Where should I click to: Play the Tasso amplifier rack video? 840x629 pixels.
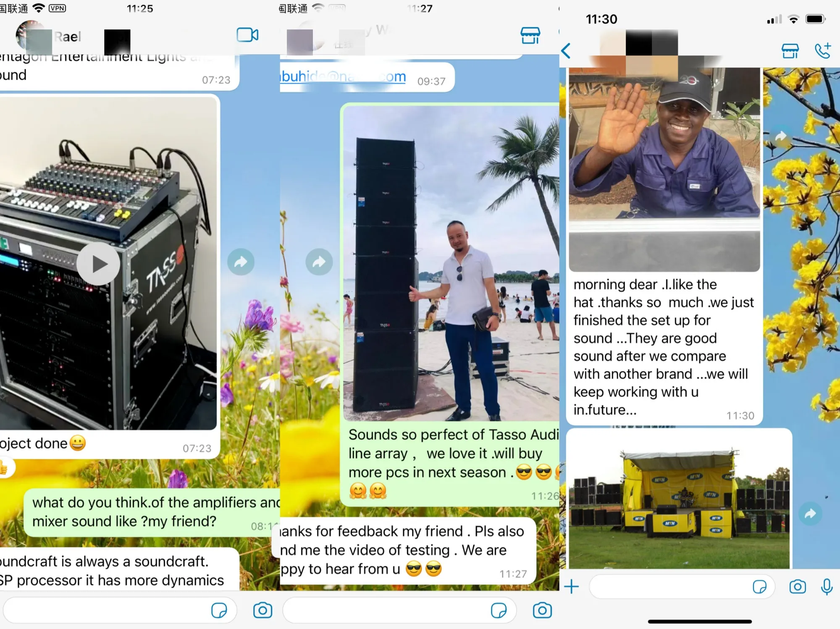98,264
